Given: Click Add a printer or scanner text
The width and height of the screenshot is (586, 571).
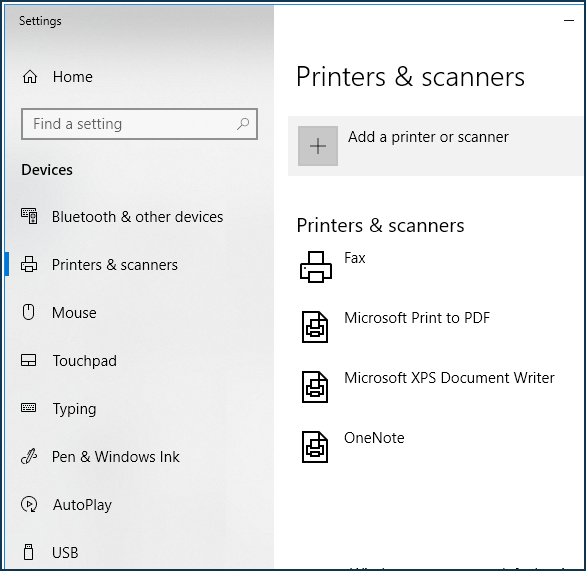Looking at the screenshot, I should click(428, 137).
